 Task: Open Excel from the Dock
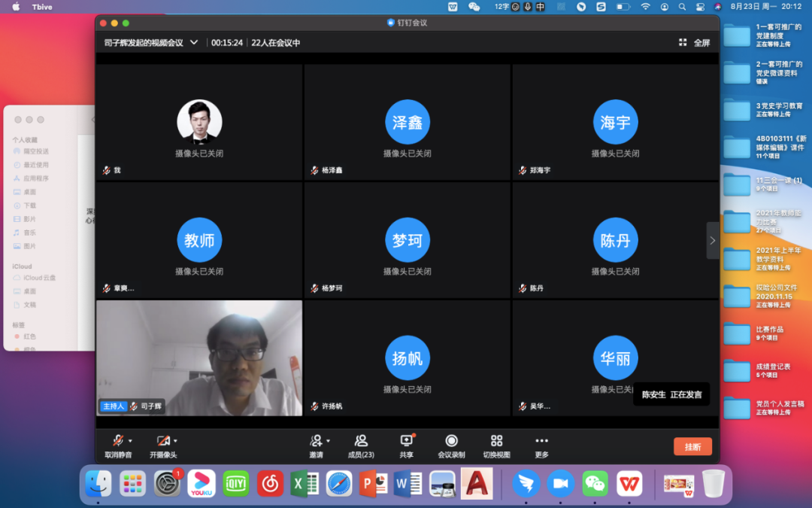[304, 484]
